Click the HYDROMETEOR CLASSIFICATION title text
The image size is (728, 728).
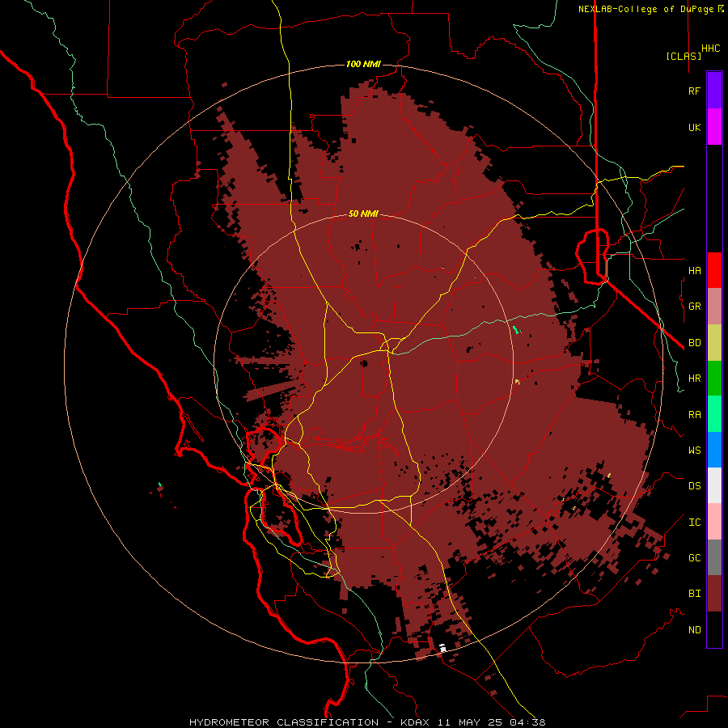click(x=284, y=722)
